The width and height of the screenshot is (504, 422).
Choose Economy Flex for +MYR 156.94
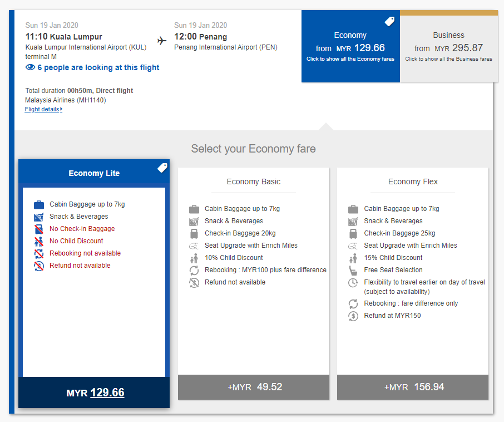[413, 387]
